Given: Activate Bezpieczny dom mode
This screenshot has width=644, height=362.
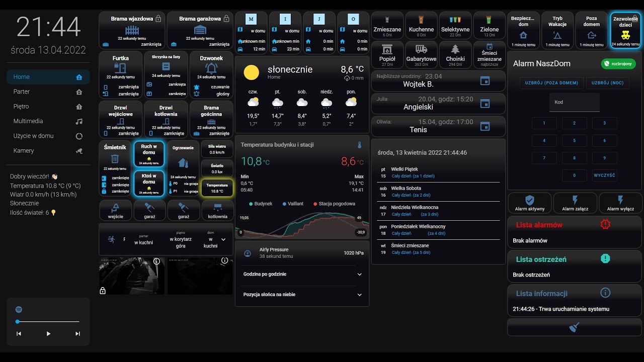Looking at the screenshot, I should click(x=523, y=30).
